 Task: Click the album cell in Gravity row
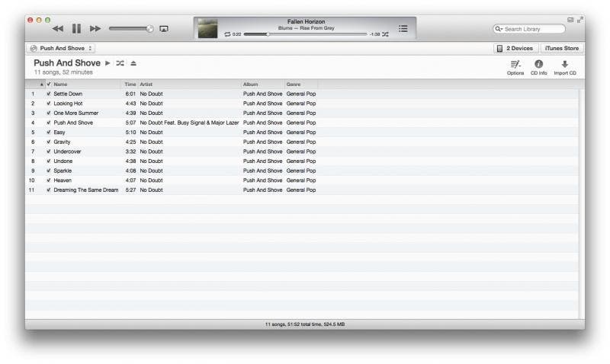tap(262, 142)
